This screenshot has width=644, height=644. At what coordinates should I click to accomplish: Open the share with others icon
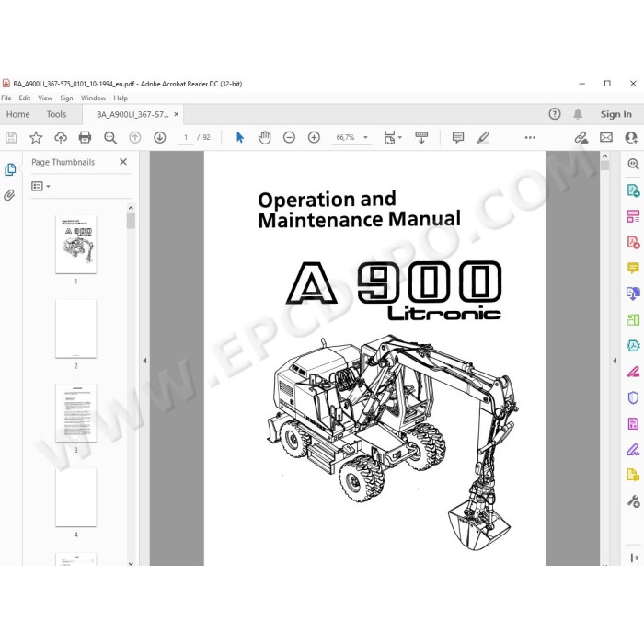click(631, 138)
